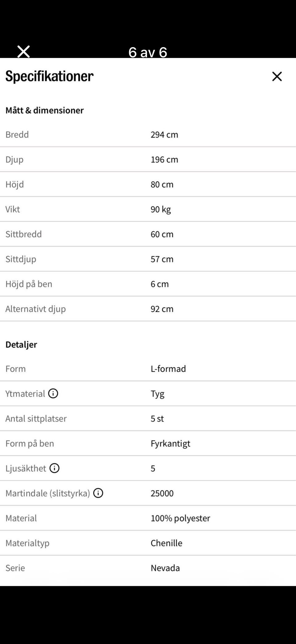Open the Martindale (slitstyrka) info icon

point(98,493)
